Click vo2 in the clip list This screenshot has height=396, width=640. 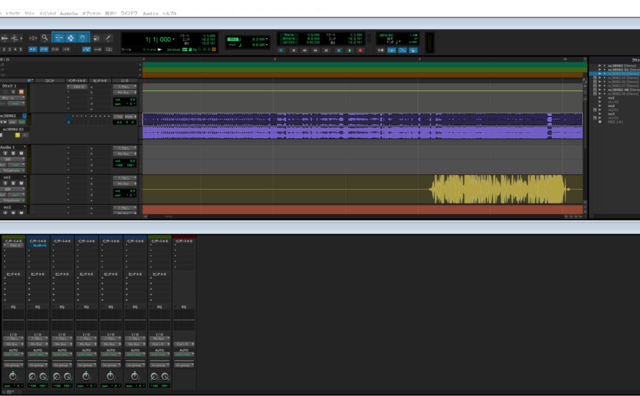(x=611, y=106)
